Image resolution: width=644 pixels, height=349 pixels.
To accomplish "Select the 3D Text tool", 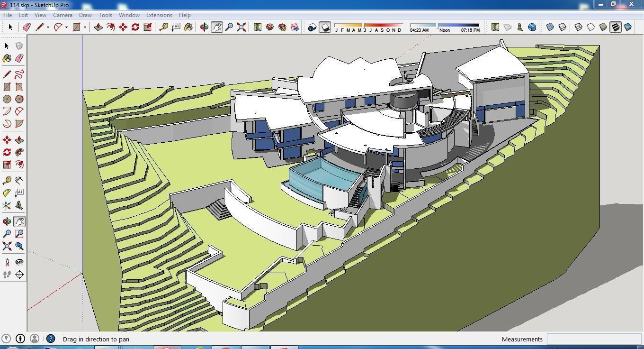I will 19,205.
